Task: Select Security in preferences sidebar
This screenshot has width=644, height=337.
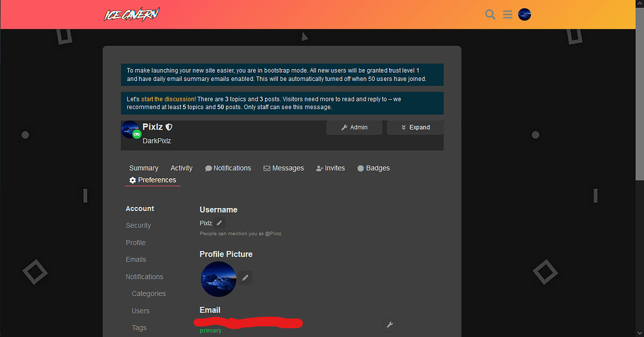Action: (138, 225)
